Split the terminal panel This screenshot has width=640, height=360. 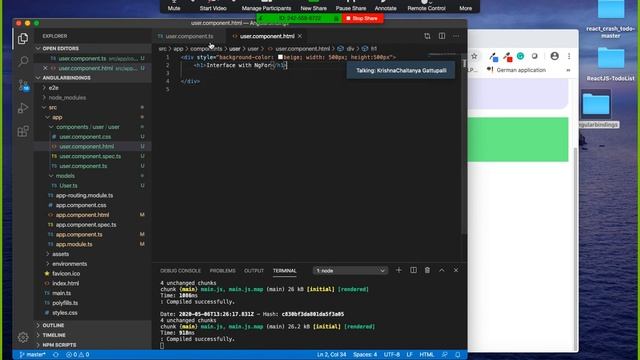pos(413,270)
